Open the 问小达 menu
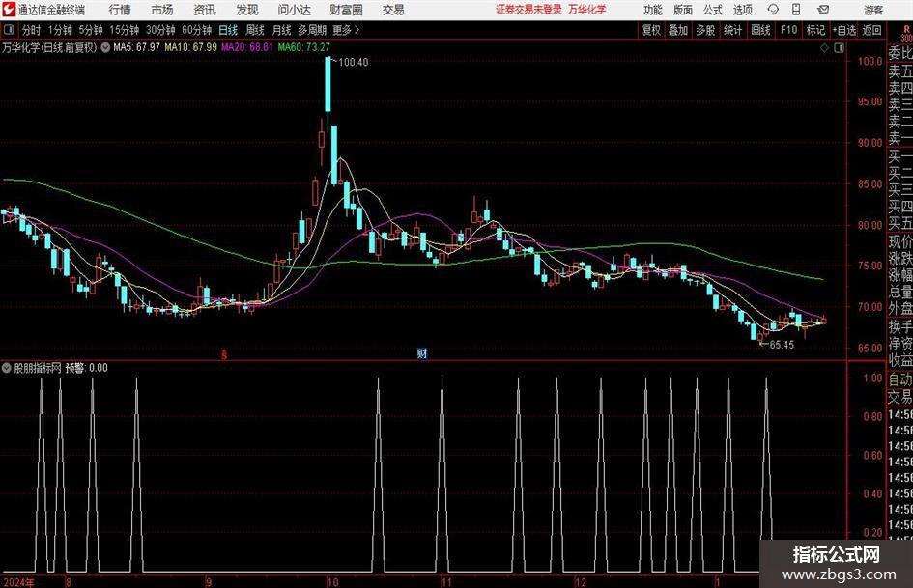The height and width of the screenshot is (588, 913). 294,10
